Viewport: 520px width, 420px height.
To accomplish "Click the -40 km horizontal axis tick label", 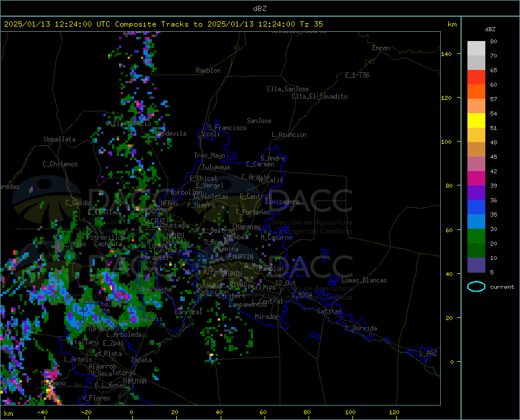I will coord(42,412).
